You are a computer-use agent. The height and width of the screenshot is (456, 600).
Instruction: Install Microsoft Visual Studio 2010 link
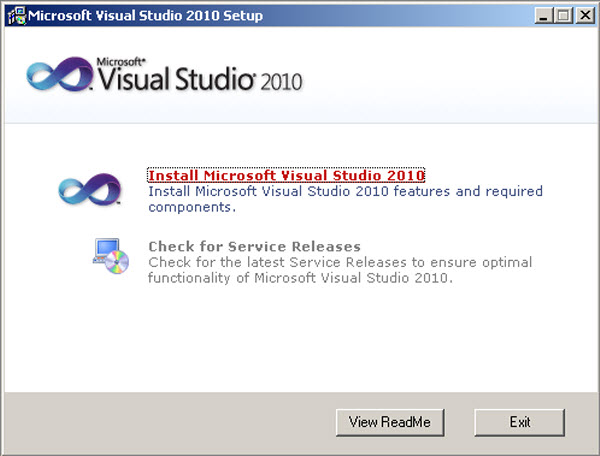point(286,175)
